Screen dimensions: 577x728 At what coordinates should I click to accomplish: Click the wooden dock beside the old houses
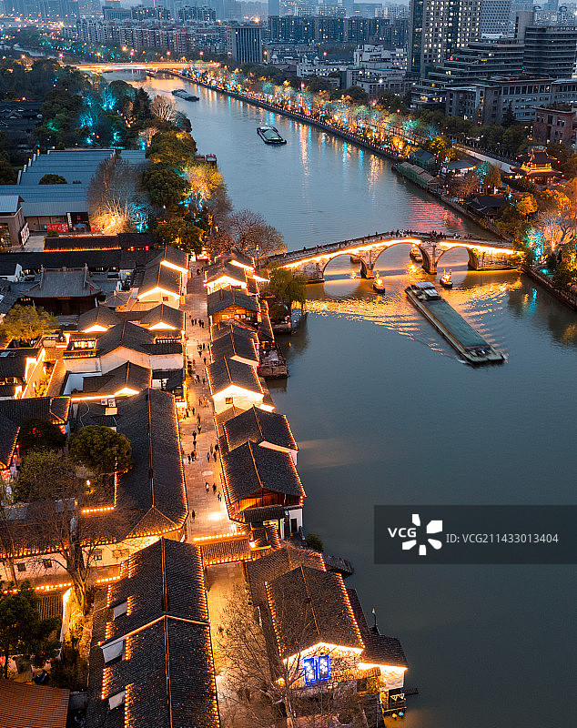pos(272,364)
